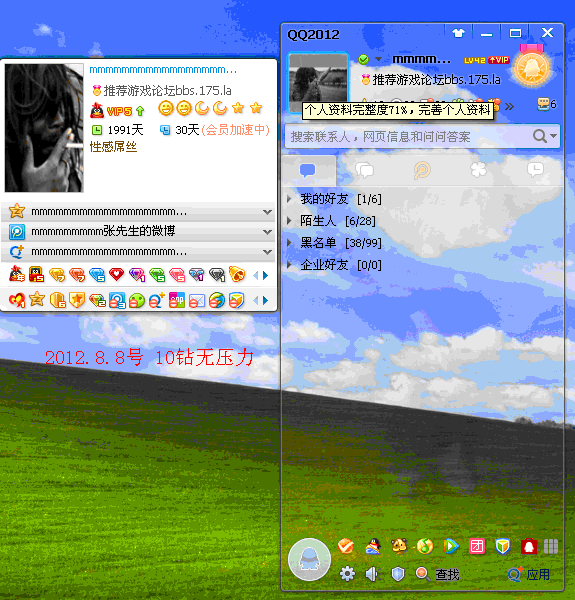Click the green VIP upgrade arrow

point(140,111)
